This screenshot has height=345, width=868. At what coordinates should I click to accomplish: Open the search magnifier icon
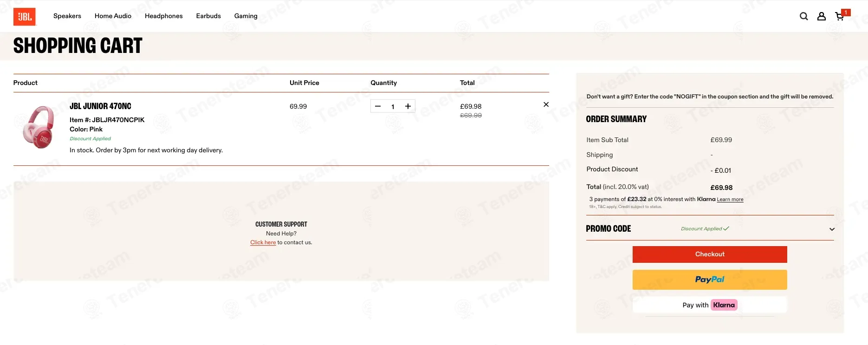(x=804, y=16)
